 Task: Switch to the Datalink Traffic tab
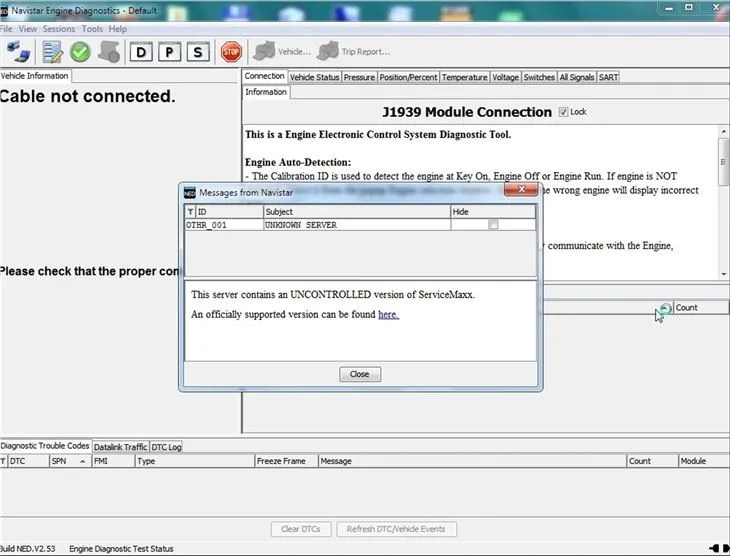pyautogui.click(x=121, y=447)
